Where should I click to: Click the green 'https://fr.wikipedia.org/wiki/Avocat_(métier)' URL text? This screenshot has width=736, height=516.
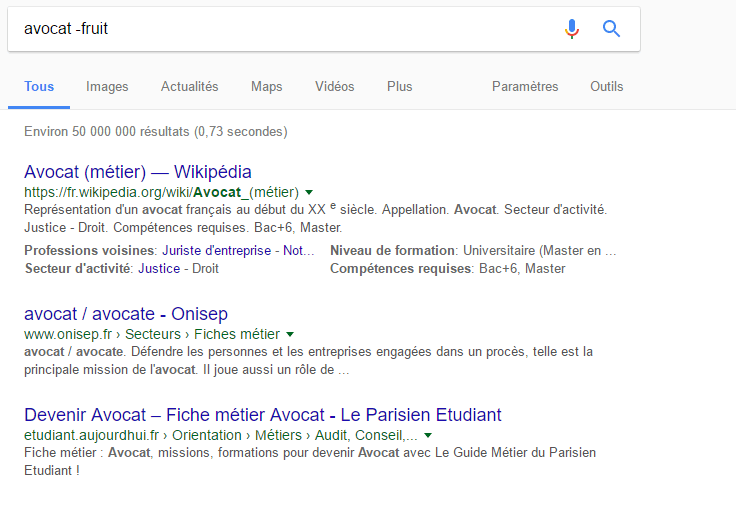pos(161,192)
